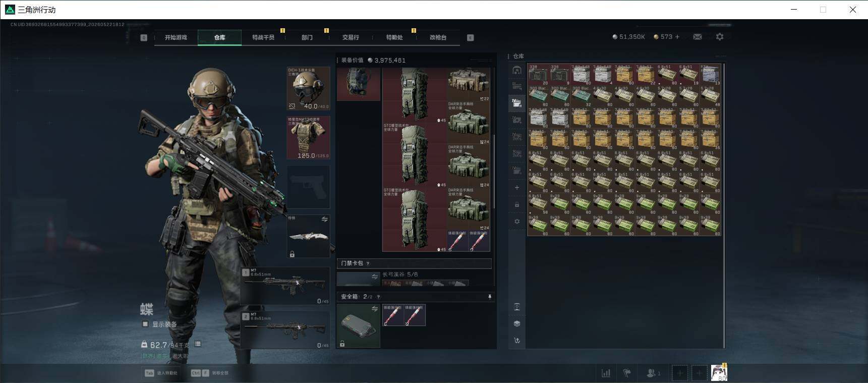Switch to the 部门 tab
This screenshot has height=383, width=868.
pos(307,37)
